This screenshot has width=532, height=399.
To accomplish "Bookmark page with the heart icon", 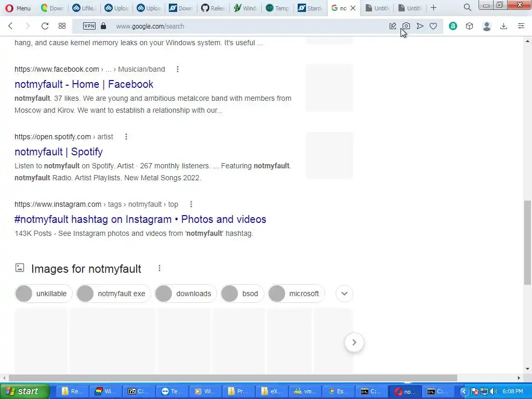I will point(433,26).
